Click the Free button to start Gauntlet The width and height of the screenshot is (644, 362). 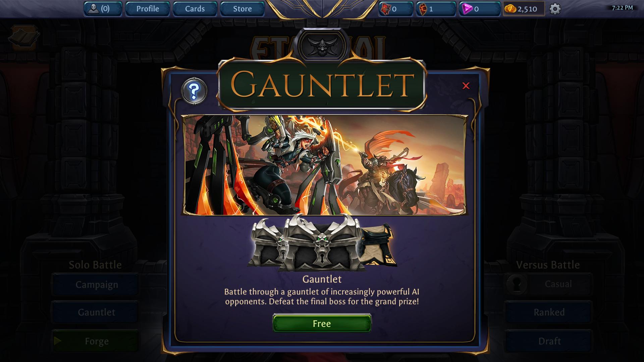click(x=322, y=323)
